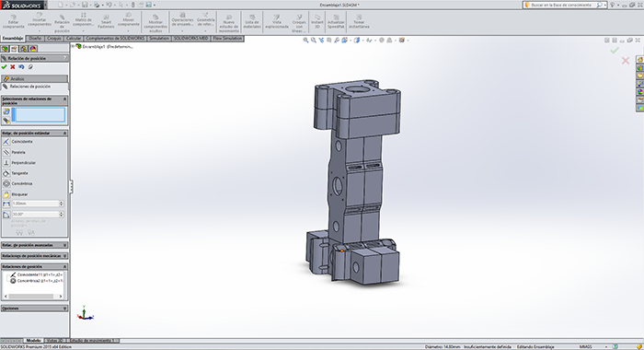Screen dimensions: 644x350
Task: Click the mate selections input box
Action: [39, 115]
